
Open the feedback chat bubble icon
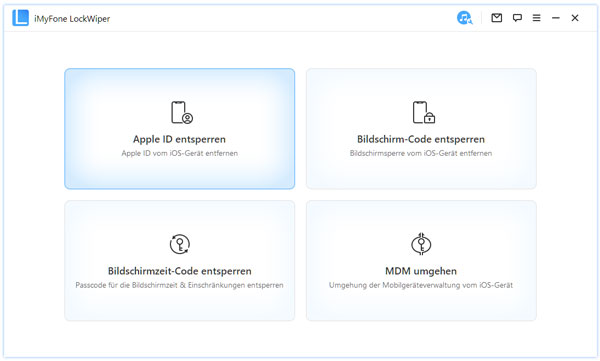tap(517, 18)
